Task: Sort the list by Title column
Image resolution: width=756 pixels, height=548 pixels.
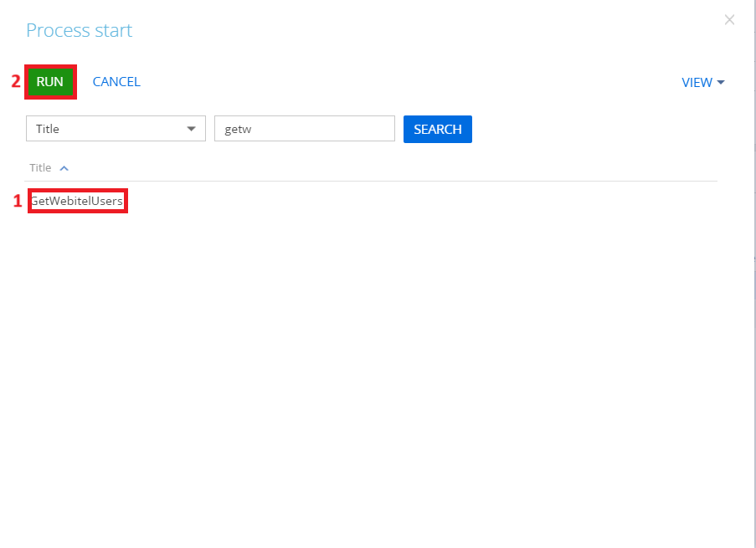Action: click(49, 167)
